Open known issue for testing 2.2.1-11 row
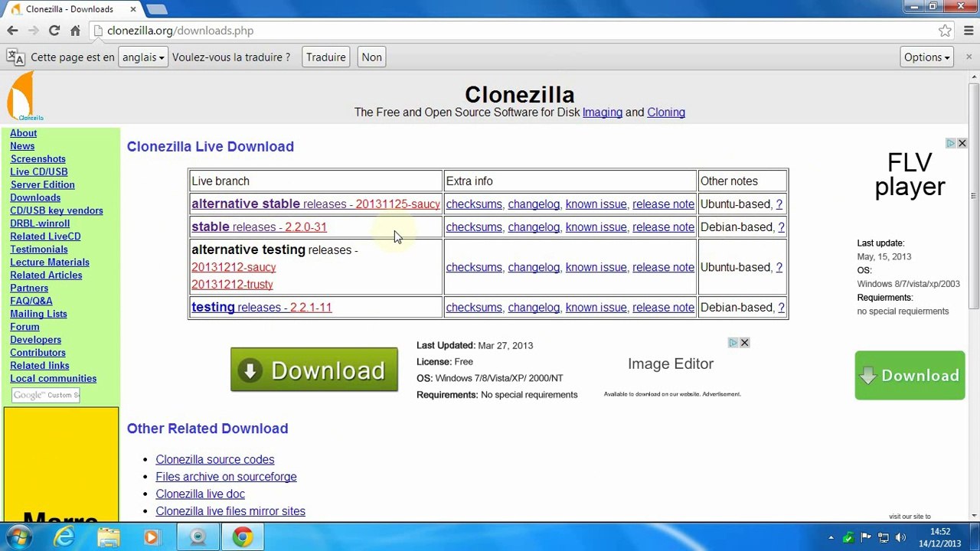The image size is (980, 551). [596, 308]
